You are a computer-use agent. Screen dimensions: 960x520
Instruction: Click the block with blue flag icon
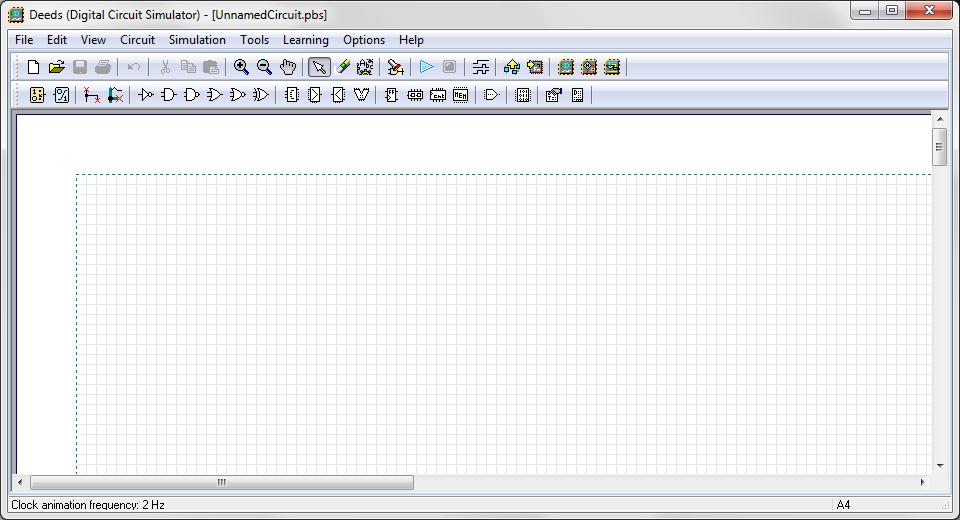click(x=553, y=95)
